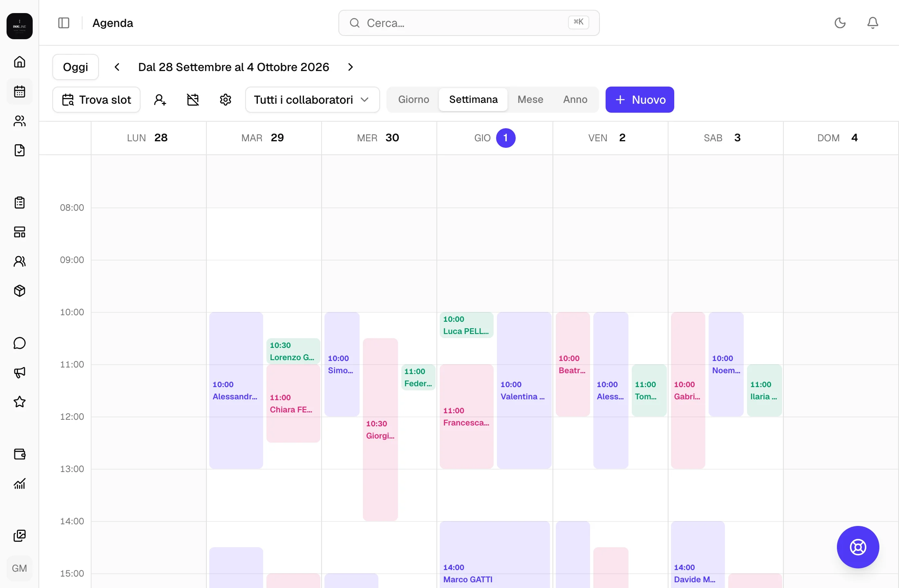This screenshot has width=899, height=588.
Task: Open the chat bubble sidebar icon
Action: pos(20,343)
